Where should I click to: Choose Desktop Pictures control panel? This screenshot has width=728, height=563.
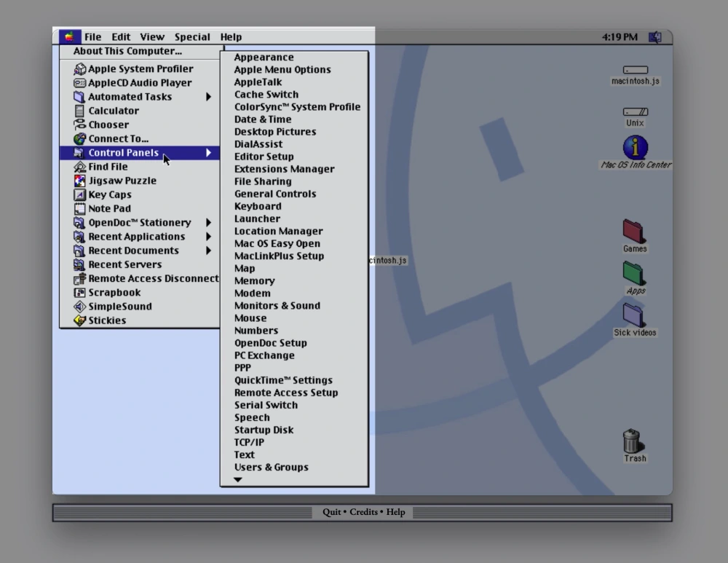275,132
